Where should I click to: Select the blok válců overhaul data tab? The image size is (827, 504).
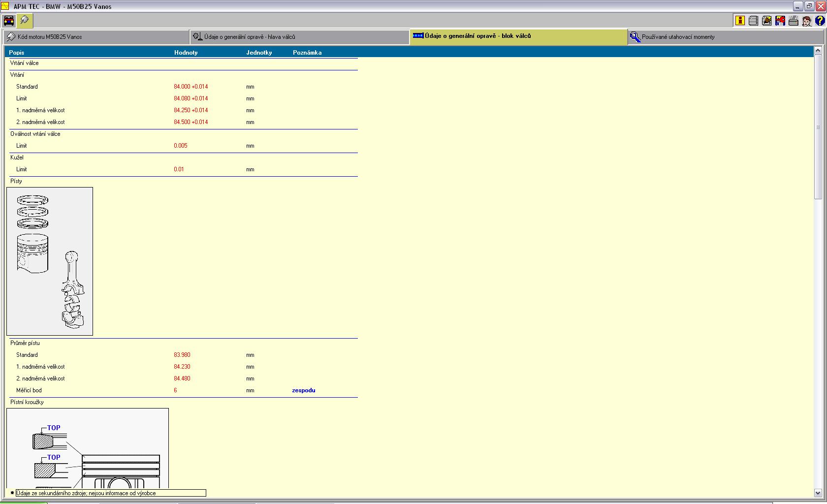coord(518,36)
